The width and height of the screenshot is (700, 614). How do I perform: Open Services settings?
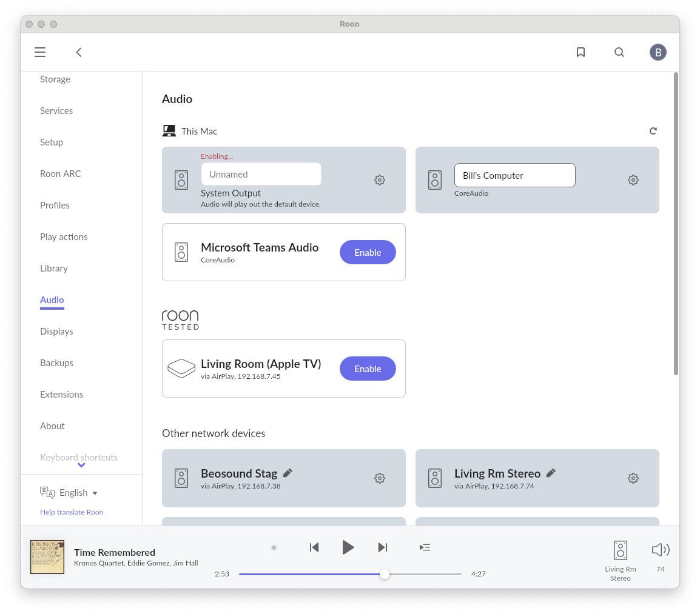56,111
